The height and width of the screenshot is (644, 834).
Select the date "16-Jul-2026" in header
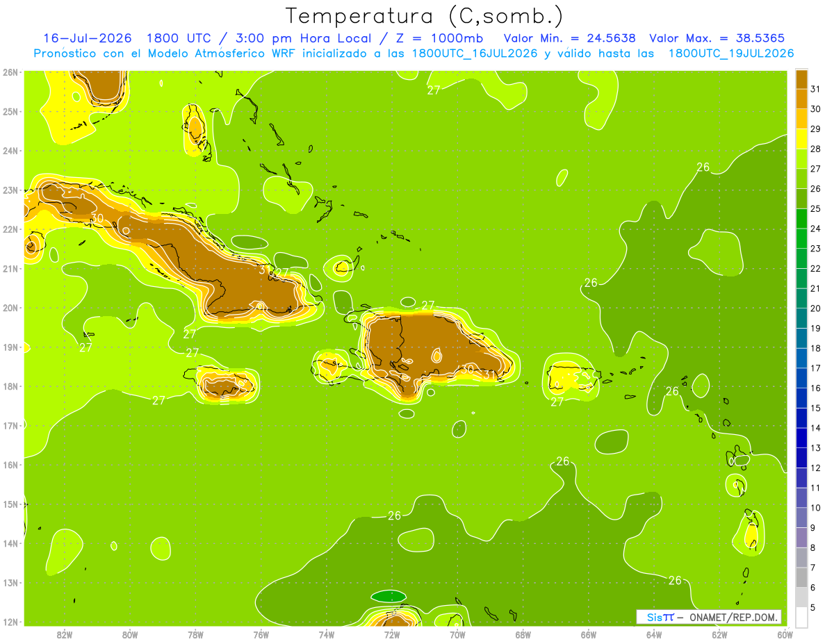click(88, 38)
